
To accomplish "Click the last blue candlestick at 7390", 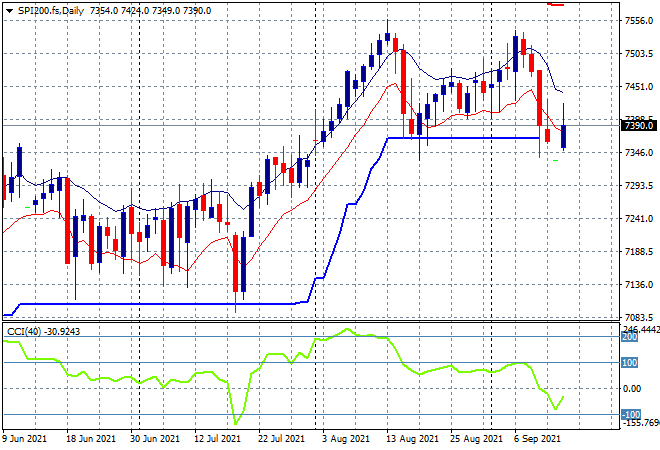I will pos(564,136).
